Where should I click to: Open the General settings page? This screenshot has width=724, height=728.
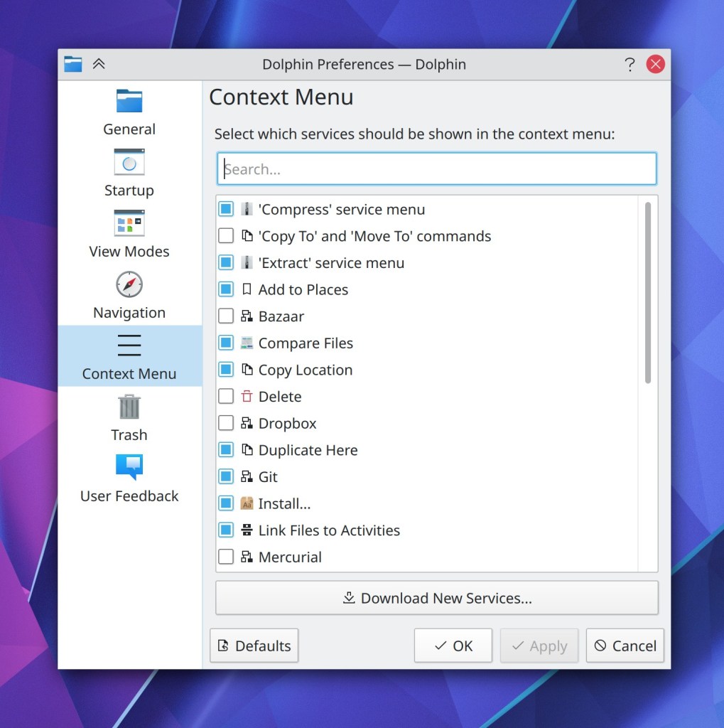click(129, 112)
